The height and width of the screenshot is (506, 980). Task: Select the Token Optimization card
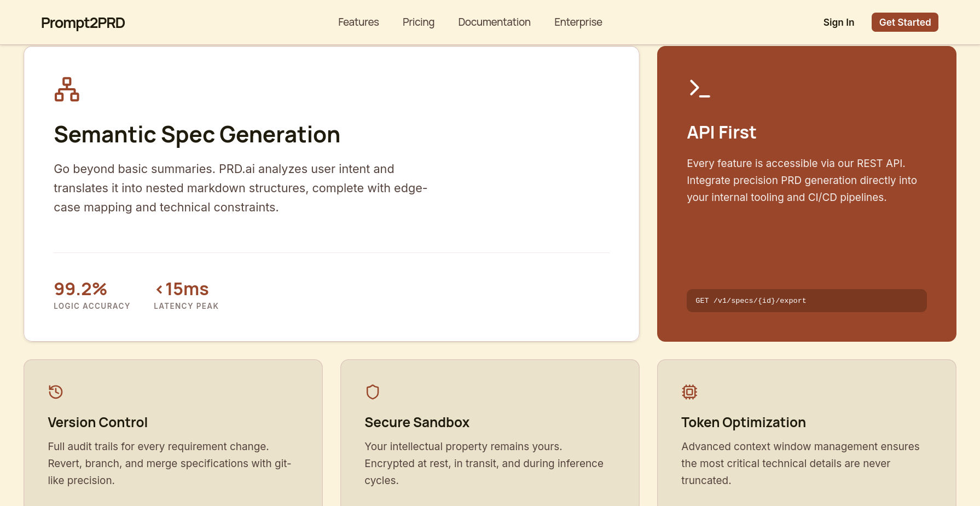[806, 433]
